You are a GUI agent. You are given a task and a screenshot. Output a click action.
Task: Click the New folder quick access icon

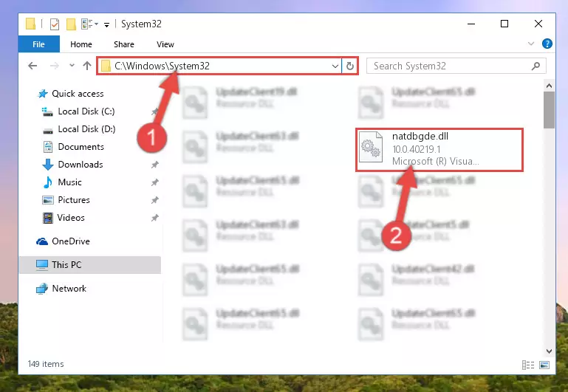71,24
